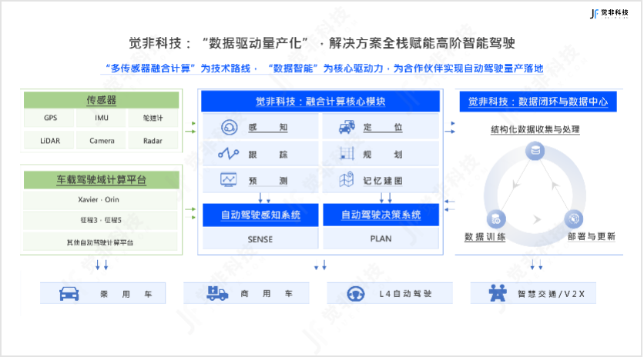Click the 定位 positioning car icon
Viewport: 644px width, 357px height.
point(347,127)
